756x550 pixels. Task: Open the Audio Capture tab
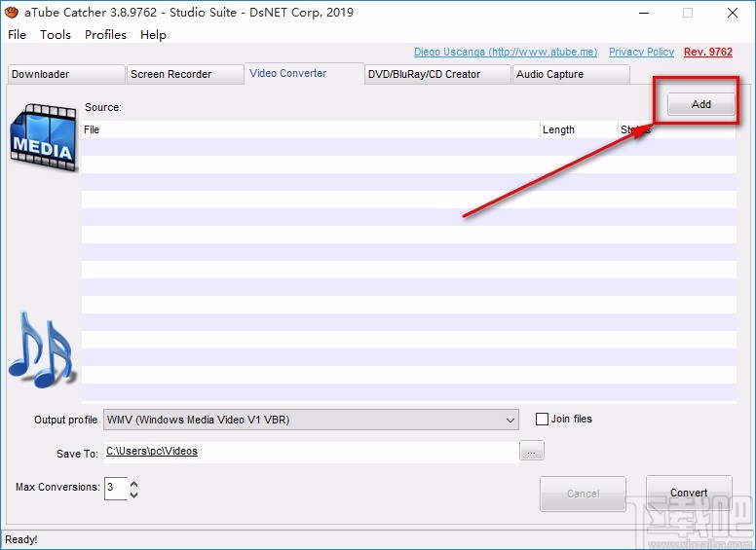point(571,74)
